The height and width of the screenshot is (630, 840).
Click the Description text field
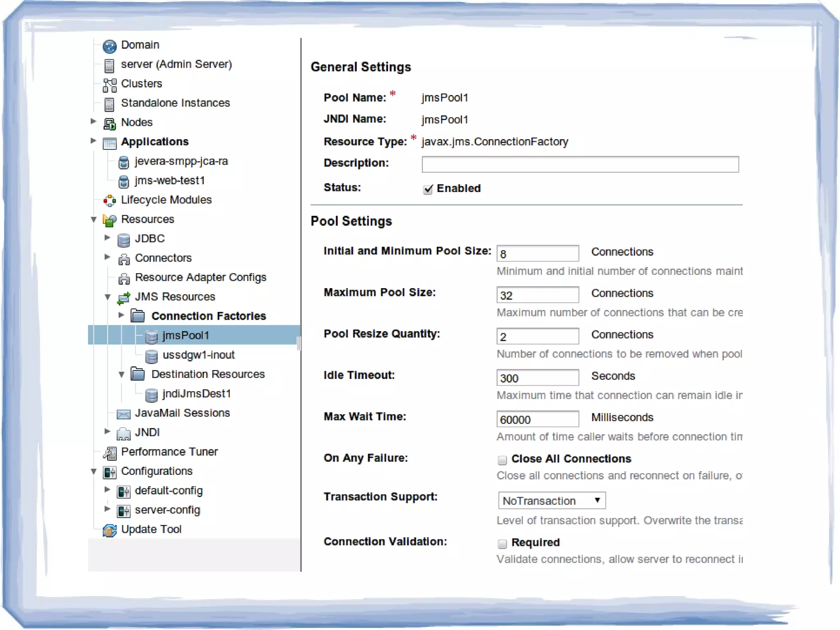[580, 164]
